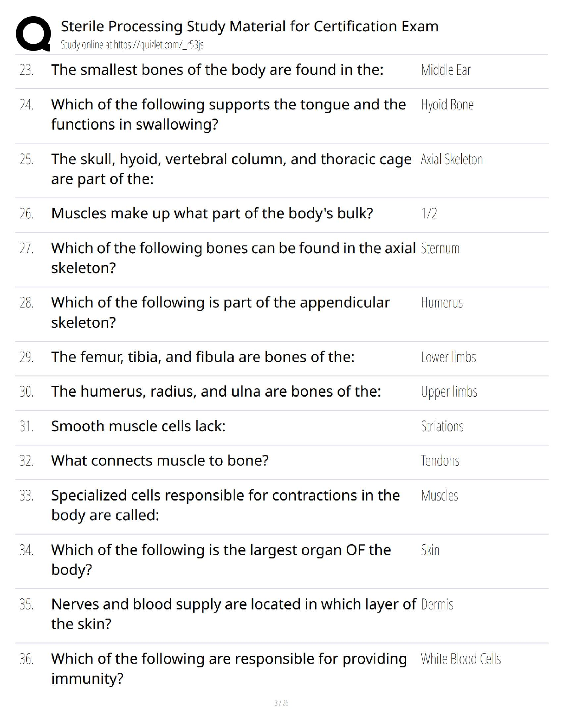Click the 'Dermis' answer

pos(437,604)
